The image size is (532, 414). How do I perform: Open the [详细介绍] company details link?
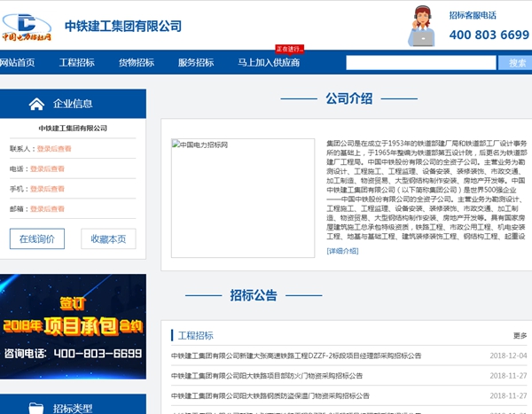pos(342,251)
